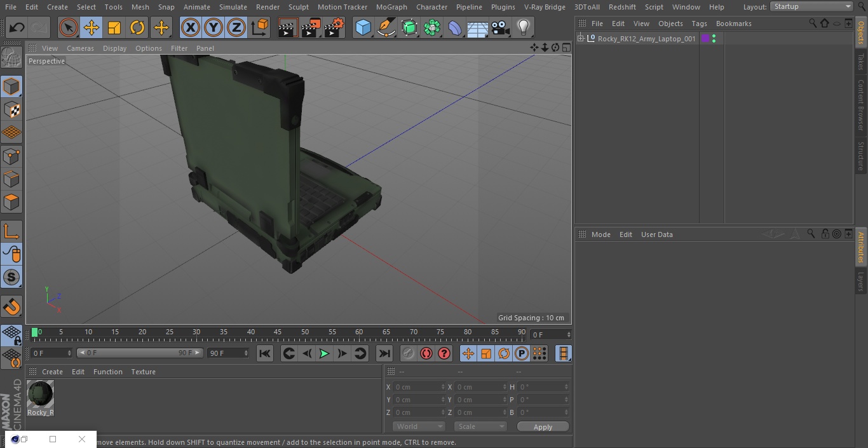Viewport: 868px width, 448px height.
Task: Switch to Texture mode
Action: pos(11,110)
